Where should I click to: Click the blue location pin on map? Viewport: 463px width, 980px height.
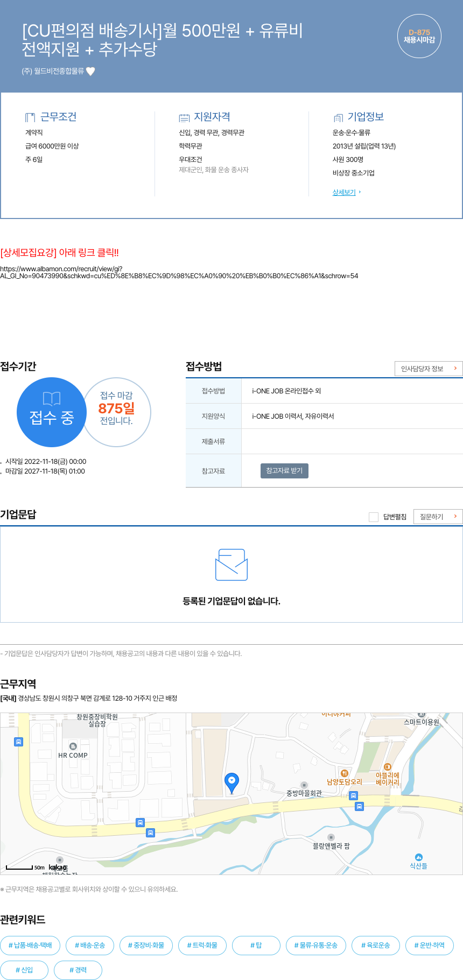pos(231,783)
